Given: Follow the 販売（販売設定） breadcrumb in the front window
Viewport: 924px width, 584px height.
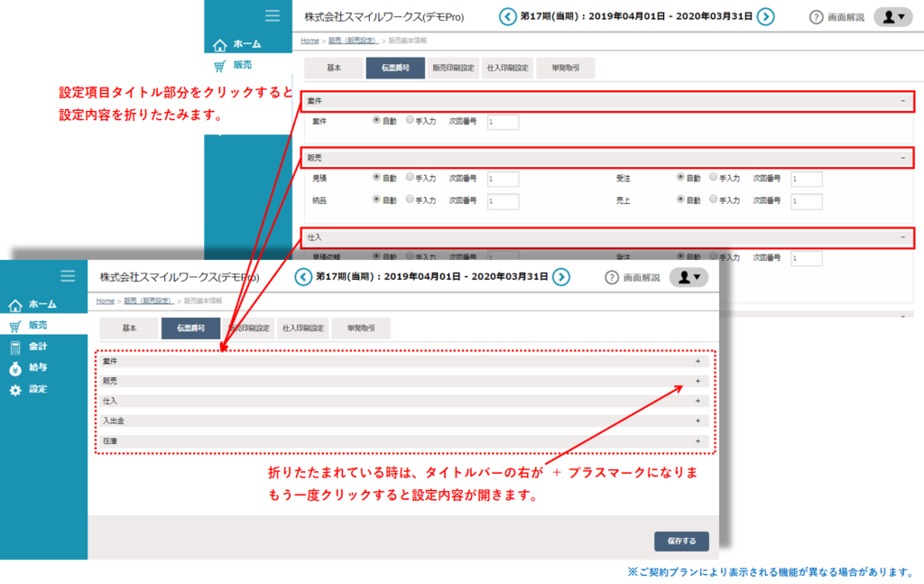Looking at the screenshot, I should click(x=149, y=301).
